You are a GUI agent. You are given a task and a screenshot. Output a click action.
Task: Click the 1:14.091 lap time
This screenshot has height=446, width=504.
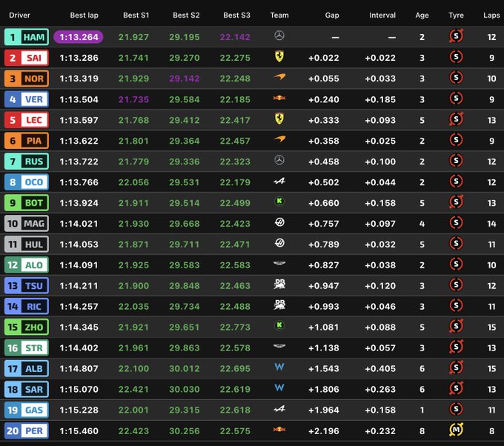[79, 265]
